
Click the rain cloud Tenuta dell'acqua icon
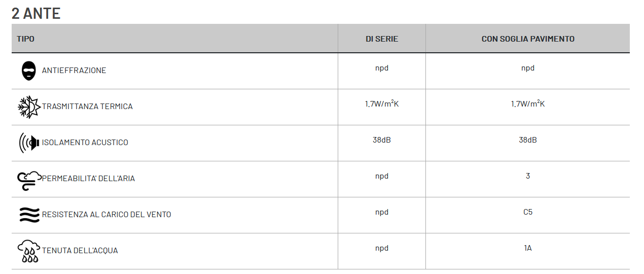click(29, 251)
